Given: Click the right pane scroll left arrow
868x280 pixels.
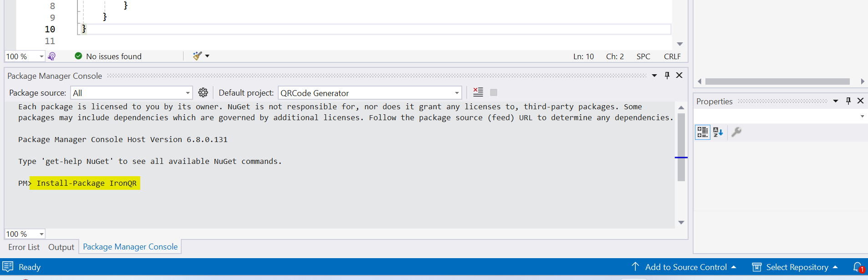Looking at the screenshot, I should 700,81.
